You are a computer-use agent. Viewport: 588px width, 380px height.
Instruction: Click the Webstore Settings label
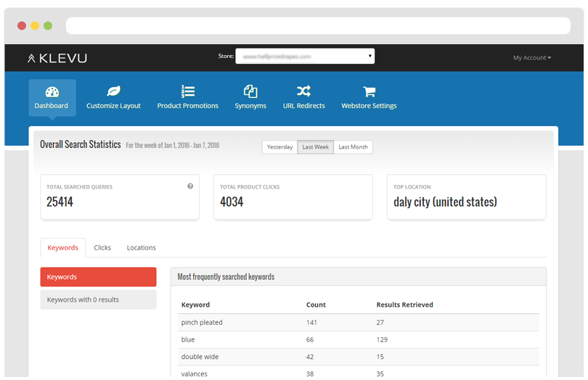click(x=369, y=106)
